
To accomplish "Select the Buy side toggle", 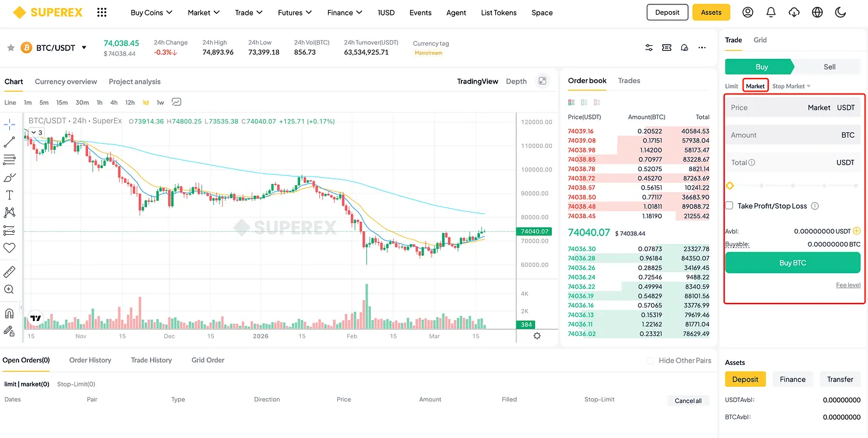I will pos(760,67).
